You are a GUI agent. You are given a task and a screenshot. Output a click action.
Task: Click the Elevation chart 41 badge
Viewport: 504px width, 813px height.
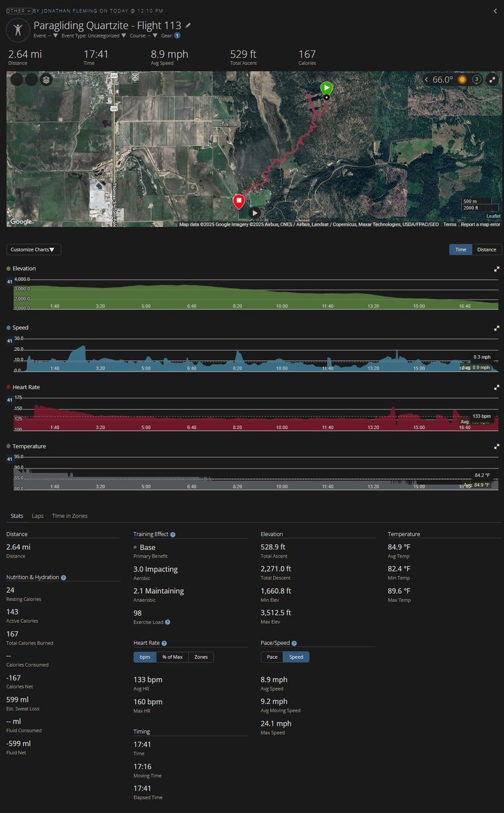(10, 281)
